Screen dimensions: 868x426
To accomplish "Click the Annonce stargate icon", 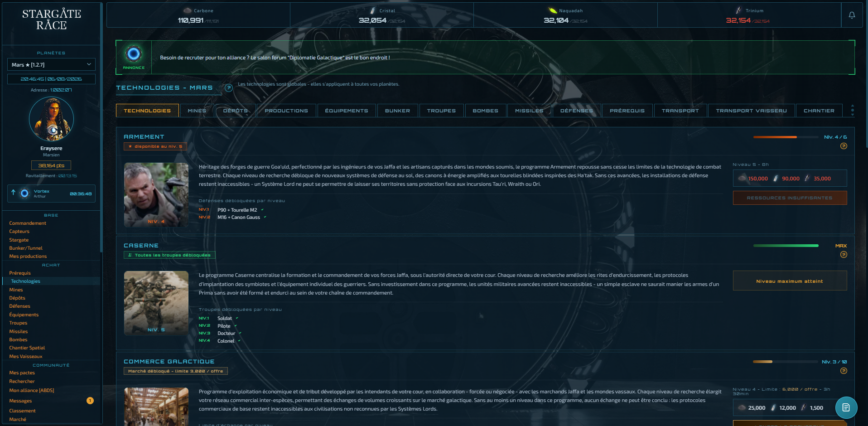I will point(134,54).
